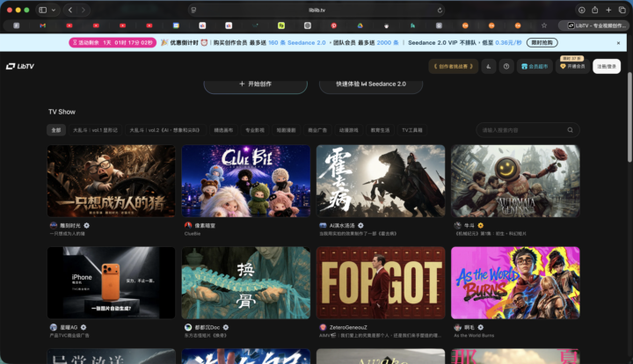
Task: Open the sidebar options dropdown arrow
Action: point(54,10)
